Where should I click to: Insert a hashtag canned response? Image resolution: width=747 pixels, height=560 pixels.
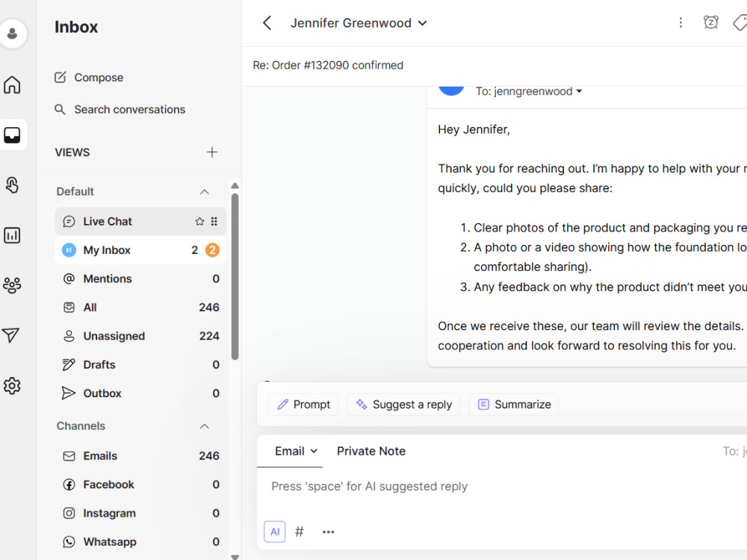click(300, 532)
